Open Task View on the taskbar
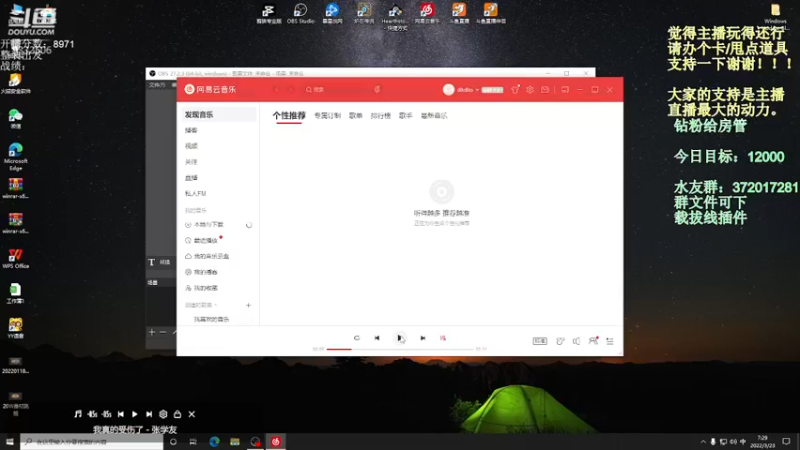Image resolution: width=800 pixels, height=450 pixels. pos(193,442)
